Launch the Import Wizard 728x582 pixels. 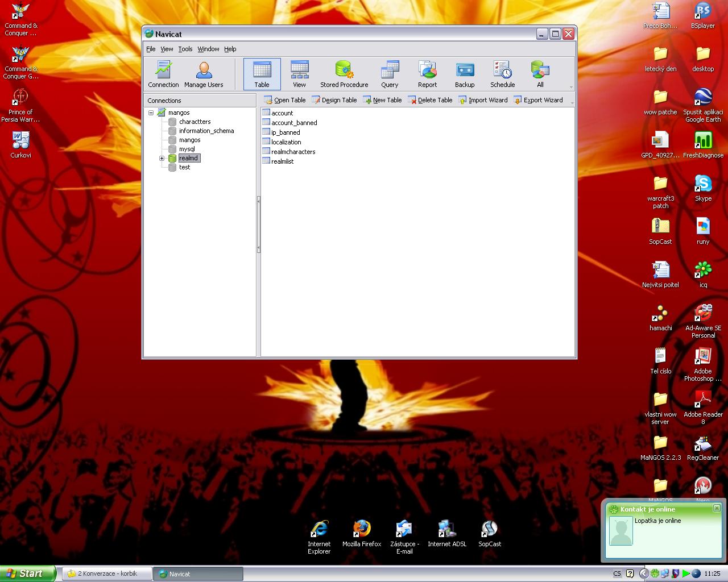click(x=483, y=100)
